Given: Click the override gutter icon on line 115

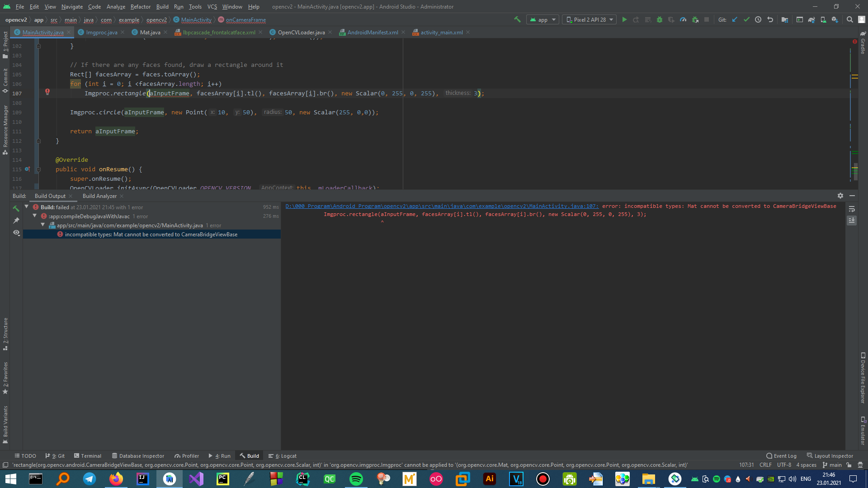Looking at the screenshot, I should (x=27, y=169).
